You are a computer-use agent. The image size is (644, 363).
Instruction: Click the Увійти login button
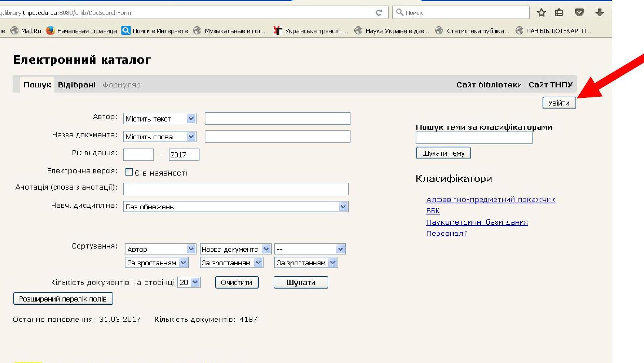pos(559,103)
